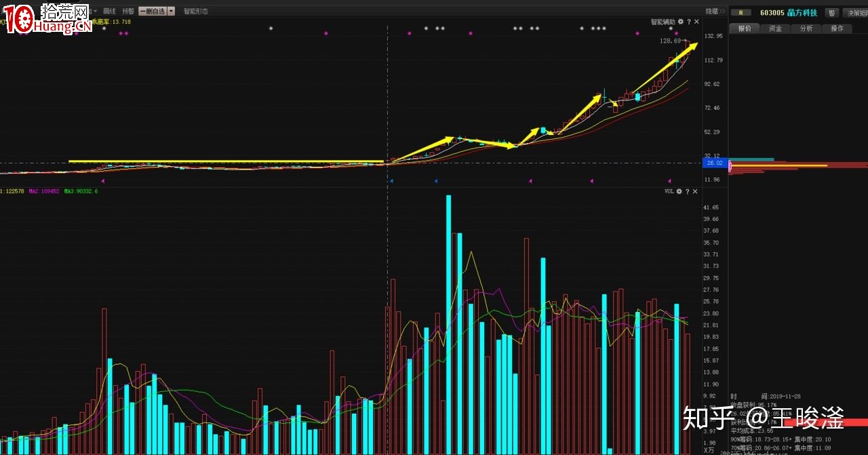Click the 一删自选 button

pyautogui.click(x=152, y=11)
